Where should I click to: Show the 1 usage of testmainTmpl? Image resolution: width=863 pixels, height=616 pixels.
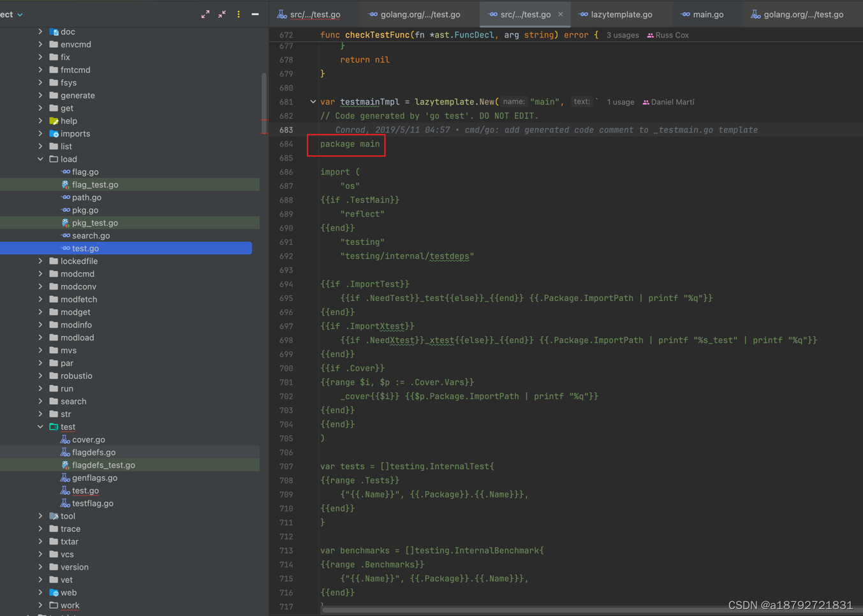(620, 102)
